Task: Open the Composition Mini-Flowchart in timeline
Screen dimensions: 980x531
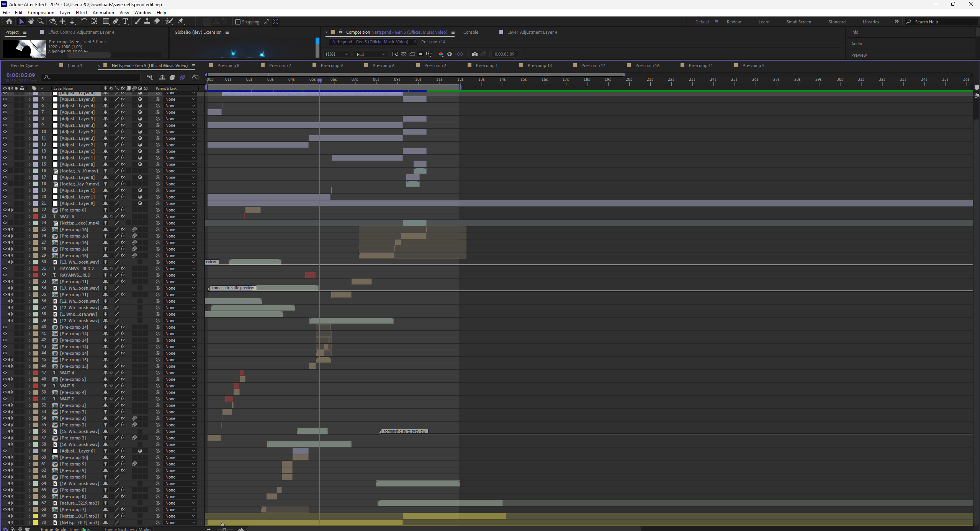Action: pyautogui.click(x=149, y=77)
